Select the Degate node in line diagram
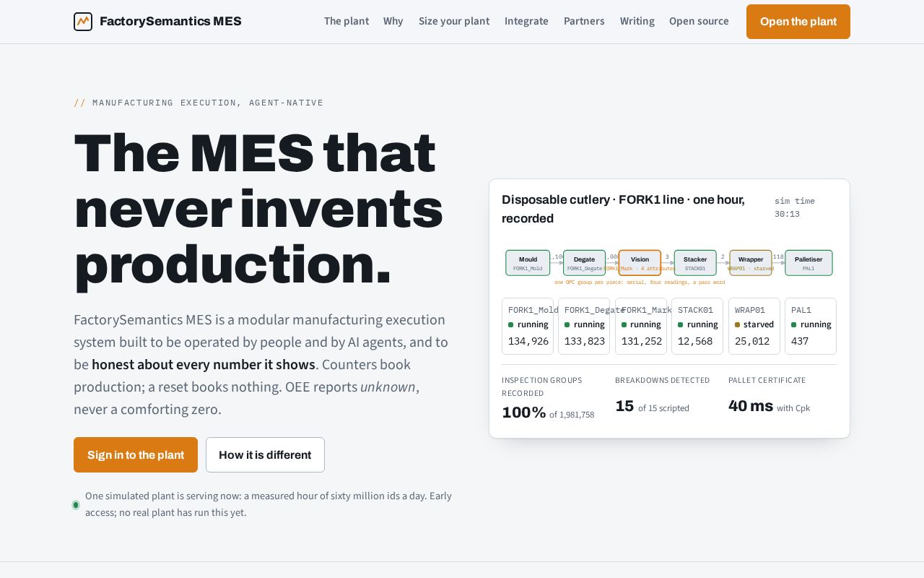 pyautogui.click(x=584, y=263)
